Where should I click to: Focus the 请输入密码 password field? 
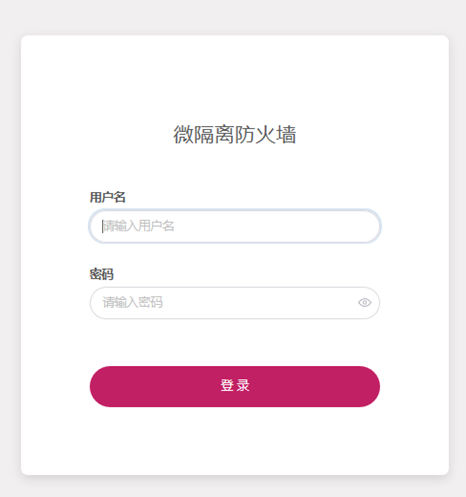click(235, 303)
